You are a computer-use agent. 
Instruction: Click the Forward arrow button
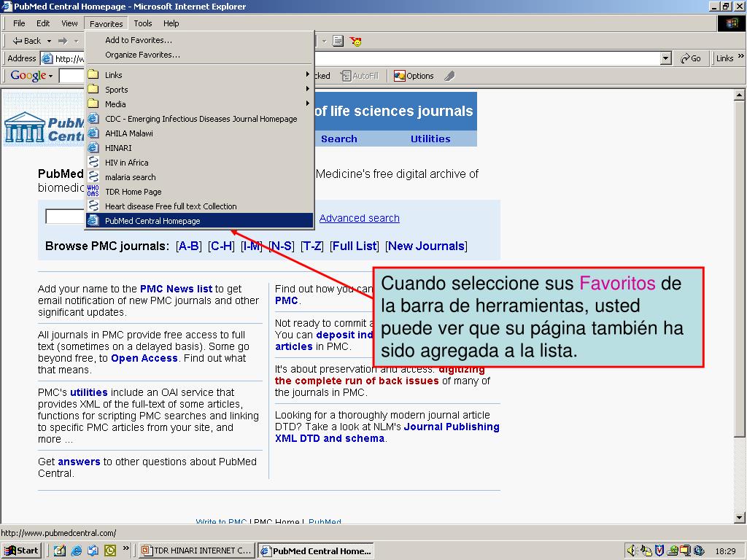(63, 41)
